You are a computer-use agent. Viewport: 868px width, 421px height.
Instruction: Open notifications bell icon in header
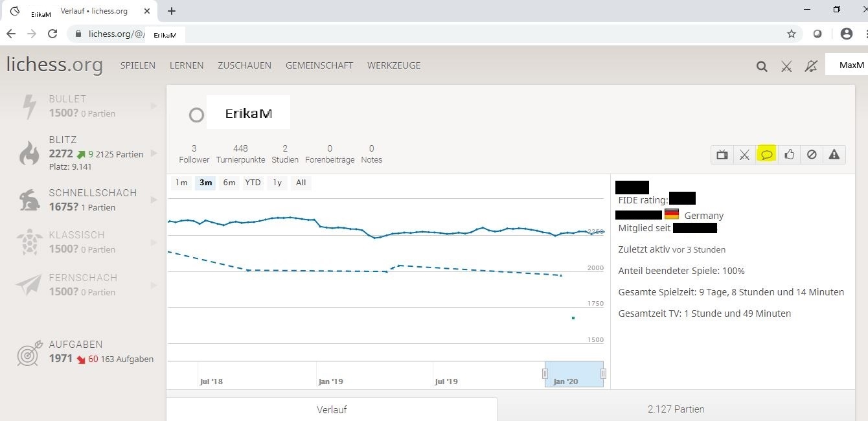[x=810, y=66]
